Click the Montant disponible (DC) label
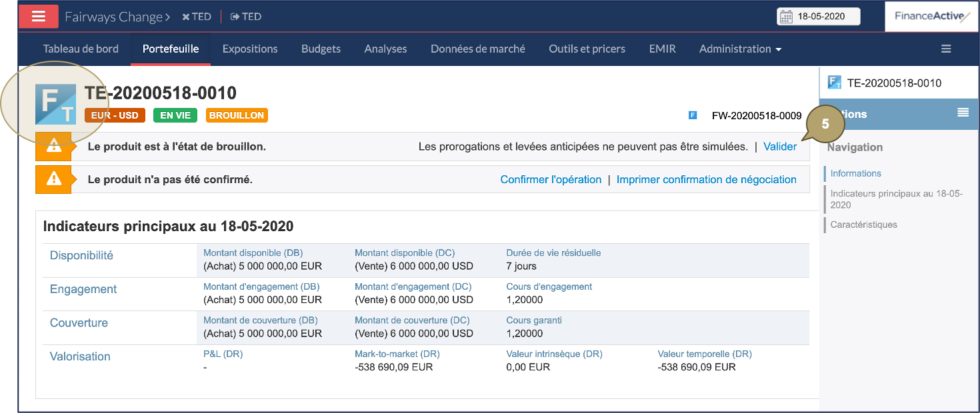 coord(405,252)
